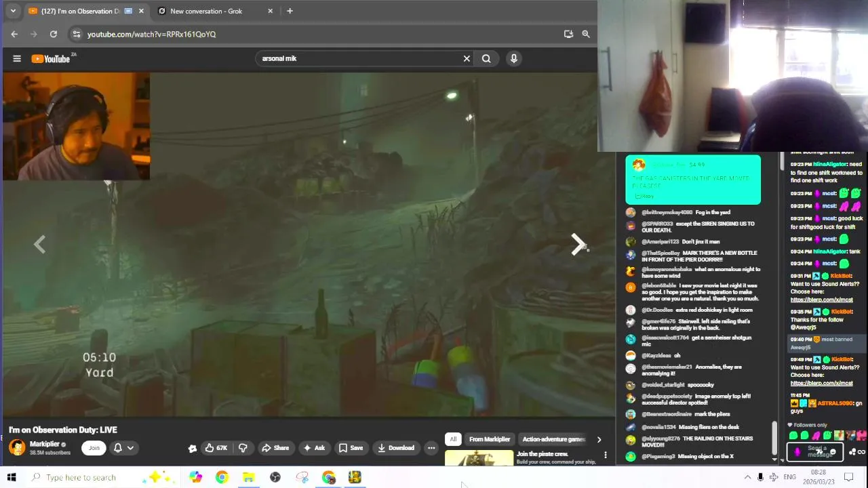Open the notification center icon
This screenshot has height=488, width=868.
pos(848,478)
